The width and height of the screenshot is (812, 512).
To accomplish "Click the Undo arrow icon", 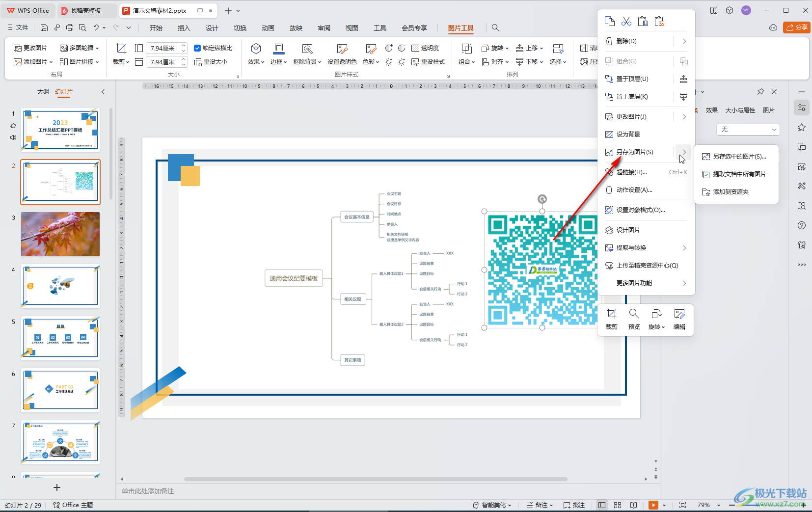I will click(96, 27).
